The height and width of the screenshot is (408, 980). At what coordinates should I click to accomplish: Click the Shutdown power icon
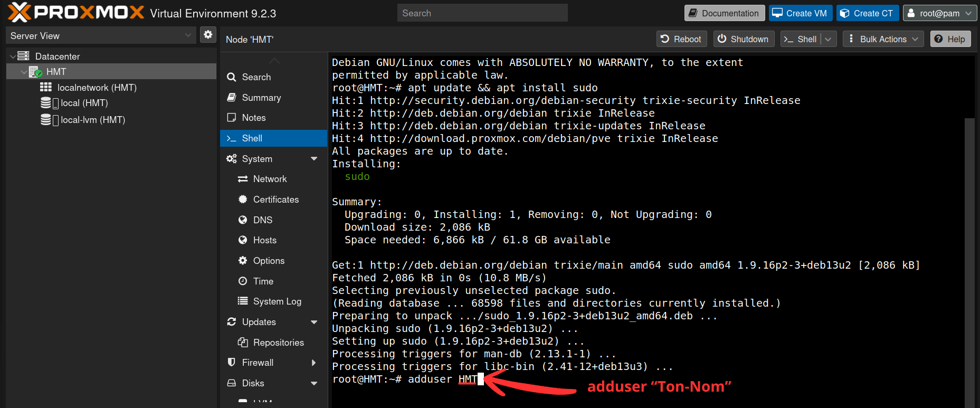pyautogui.click(x=722, y=39)
